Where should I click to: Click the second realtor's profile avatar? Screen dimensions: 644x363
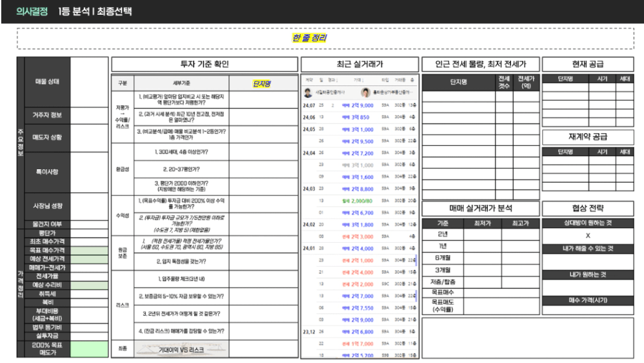coord(365,92)
